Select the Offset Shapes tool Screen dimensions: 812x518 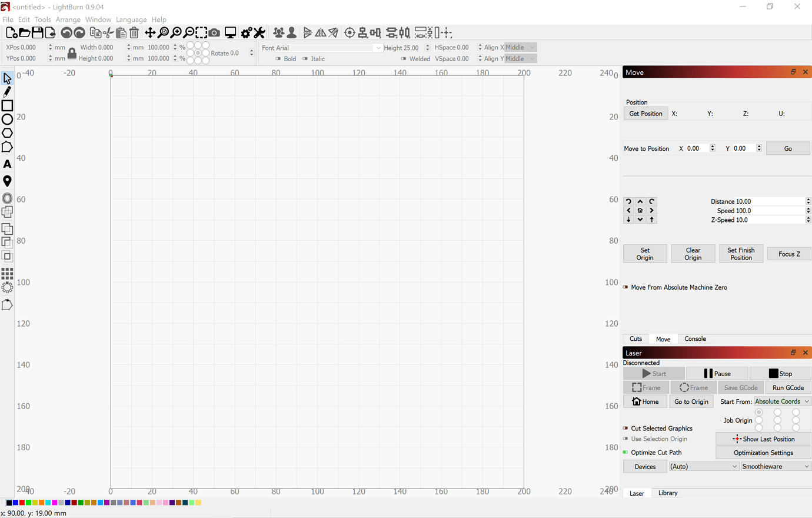click(x=7, y=198)
